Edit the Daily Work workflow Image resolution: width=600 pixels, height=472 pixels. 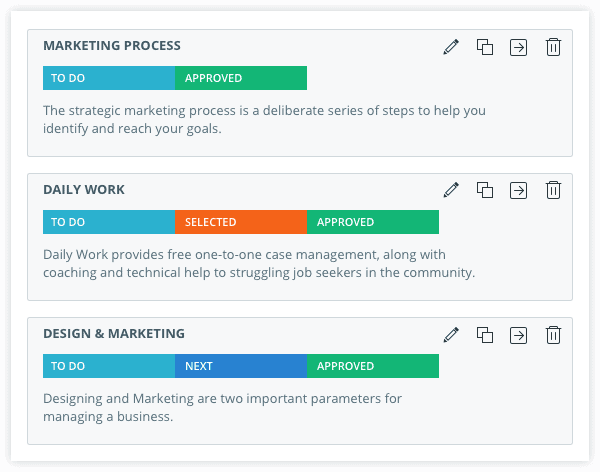coord(451,190)
